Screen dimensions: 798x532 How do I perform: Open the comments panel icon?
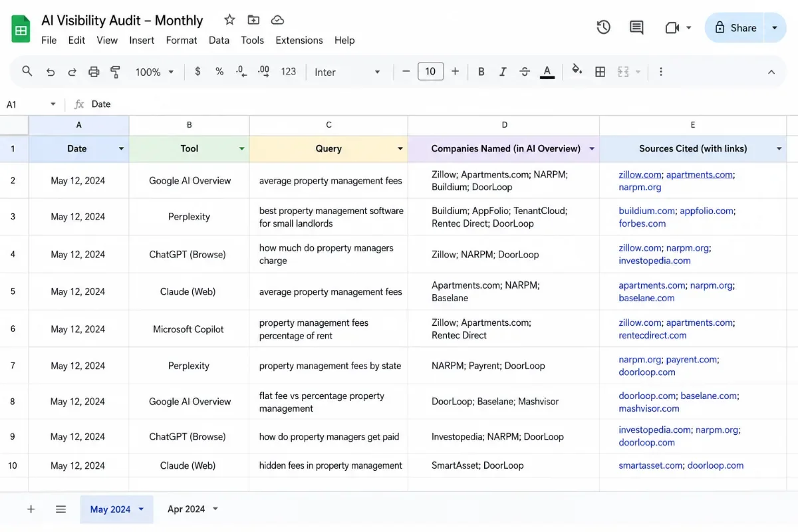[x=636, y=27]
